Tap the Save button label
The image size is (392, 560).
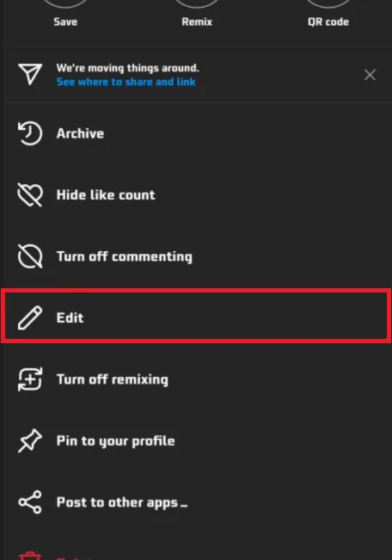(65, 22)
